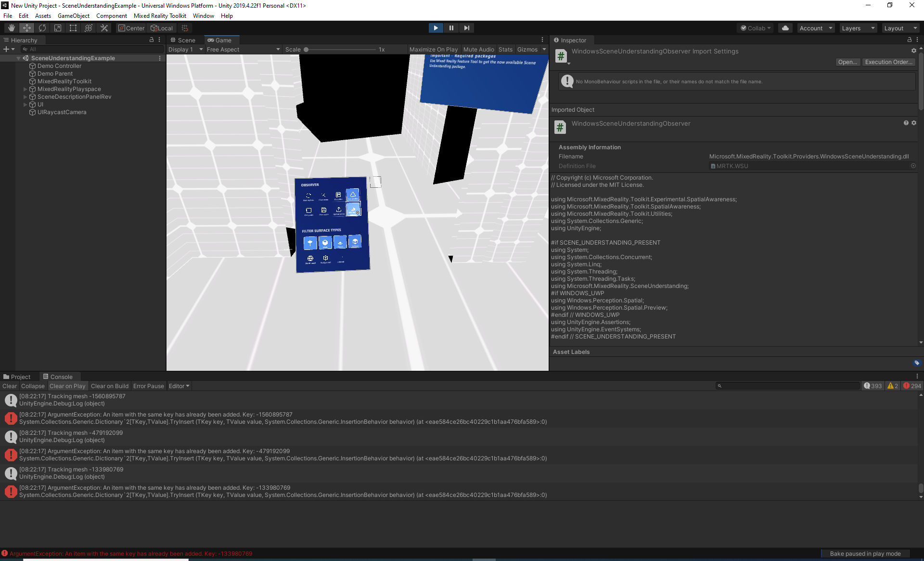Viewport: 924px width, 561px height.
Task: Click the Execution Order button in Inspector
Action: tap(888, 62)
